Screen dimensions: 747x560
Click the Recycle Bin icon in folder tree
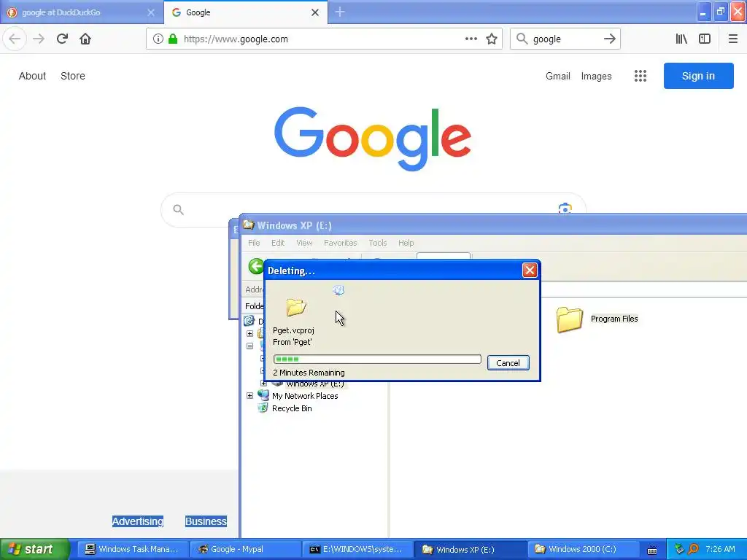[x=263, y=408]
